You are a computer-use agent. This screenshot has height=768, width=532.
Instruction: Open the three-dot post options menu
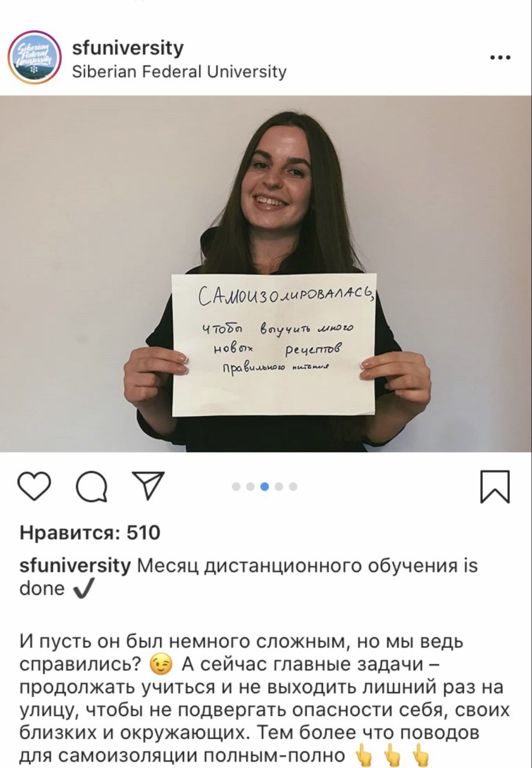500,58
